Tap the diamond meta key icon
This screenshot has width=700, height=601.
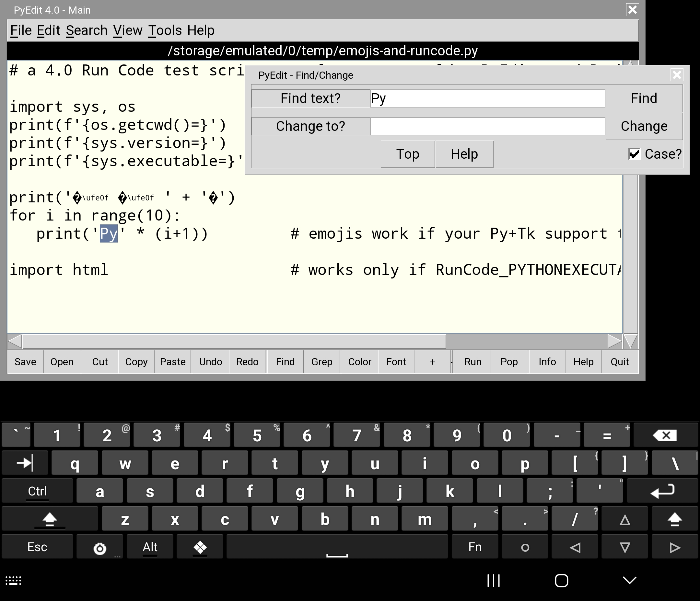pyautogui.click(x=200, y=547)
